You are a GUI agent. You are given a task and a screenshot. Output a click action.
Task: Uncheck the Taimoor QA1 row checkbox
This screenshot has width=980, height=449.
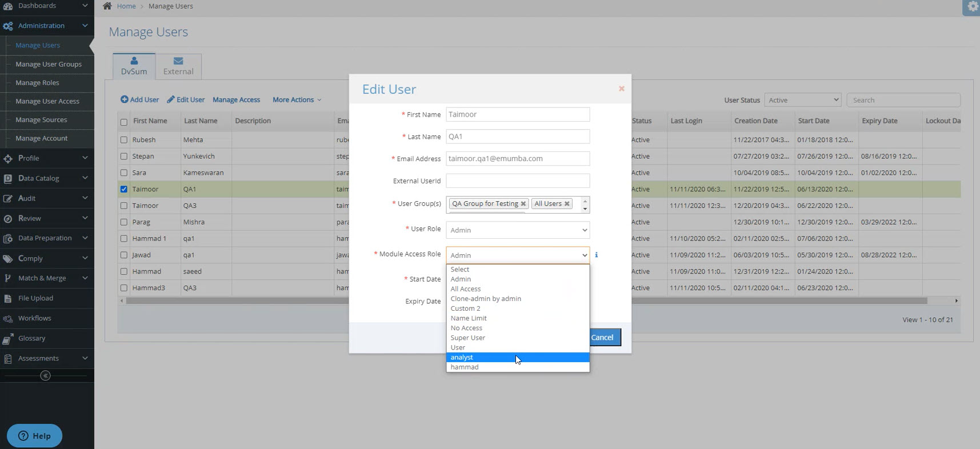[x=124, y=189]
